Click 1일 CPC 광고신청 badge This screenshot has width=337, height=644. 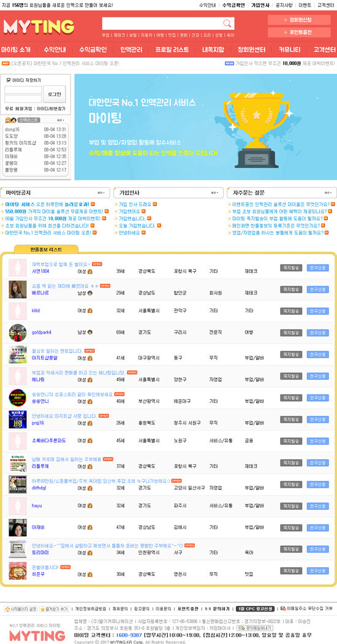(x=256, y=608)
